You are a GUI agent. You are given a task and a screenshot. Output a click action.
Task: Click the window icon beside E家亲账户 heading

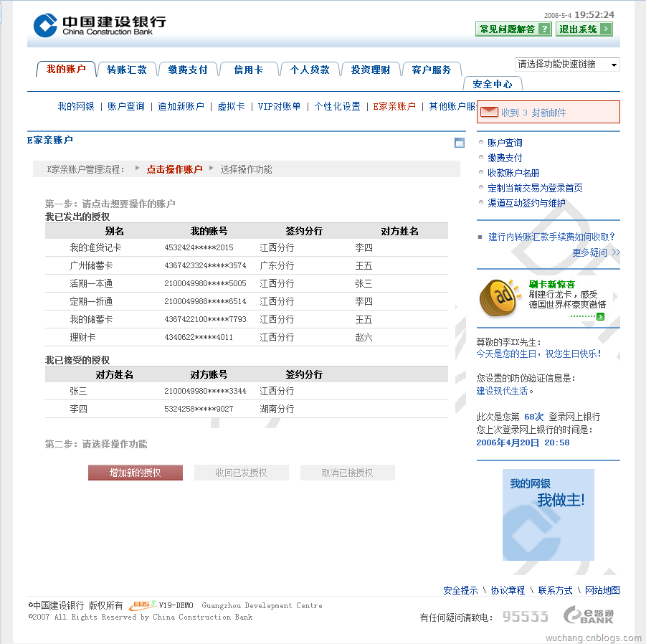(460, 143)
